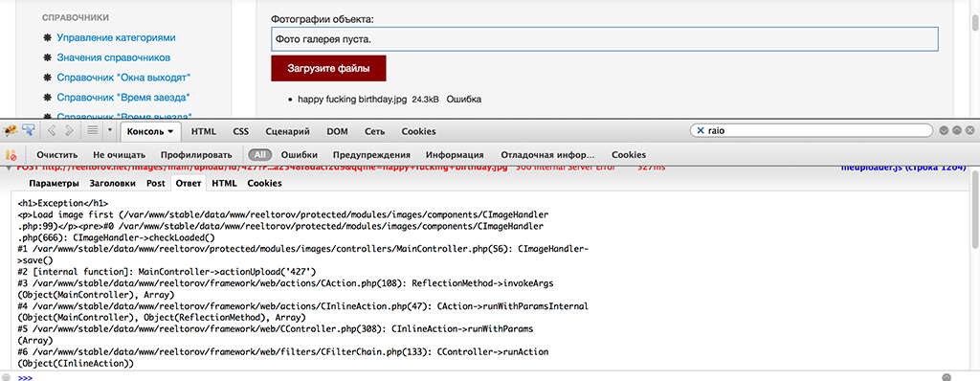Screen dimensions: 980x381
Task: Click the POST request URL line
Action: point(262,168)
